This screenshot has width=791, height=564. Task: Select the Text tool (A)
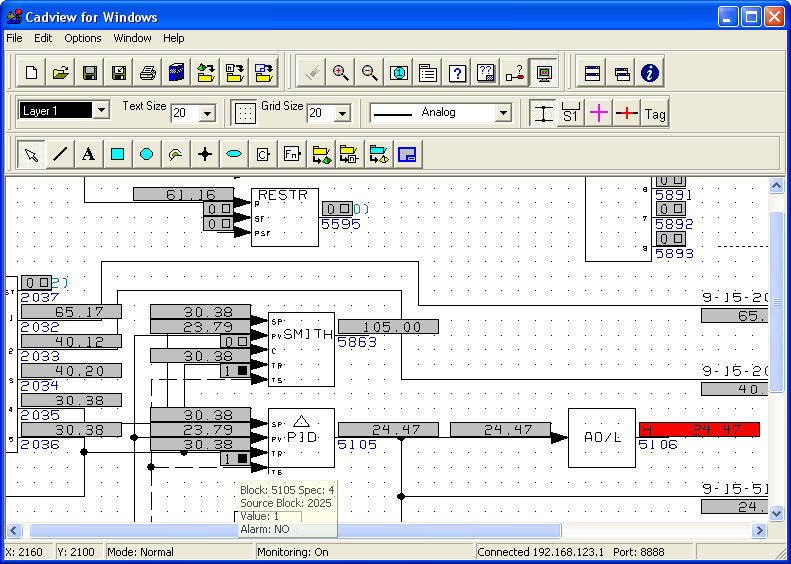point(89,154)
